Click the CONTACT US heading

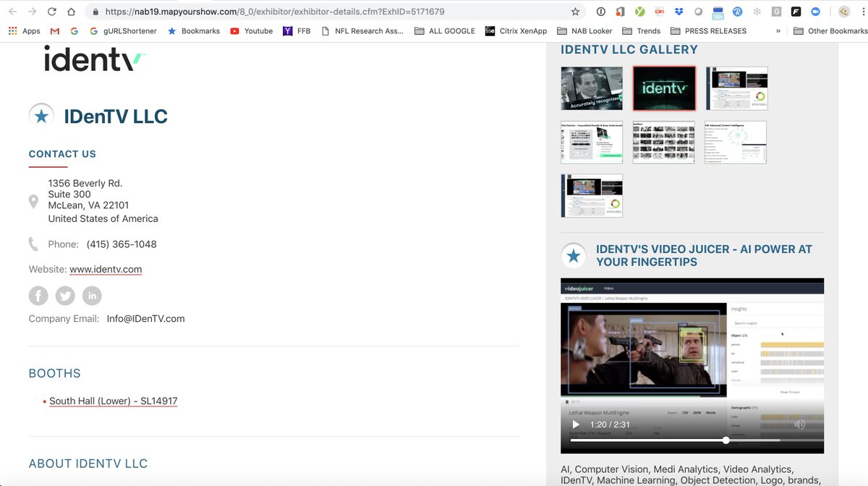coord(62,154)
